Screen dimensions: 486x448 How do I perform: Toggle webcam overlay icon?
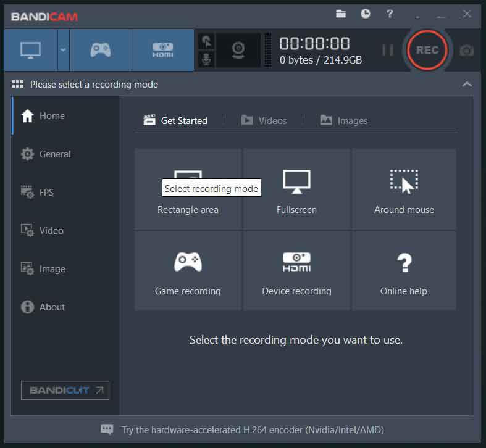pos(238,50)
